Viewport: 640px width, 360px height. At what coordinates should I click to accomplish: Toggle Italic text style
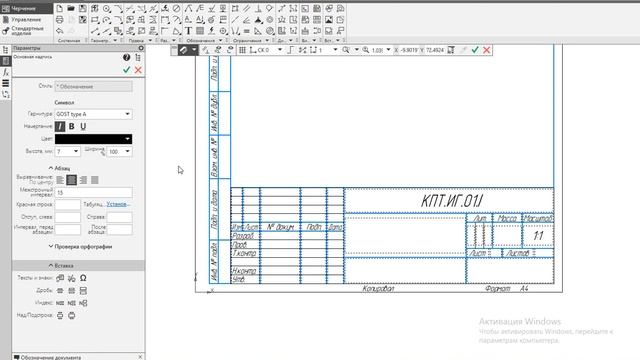60,127
